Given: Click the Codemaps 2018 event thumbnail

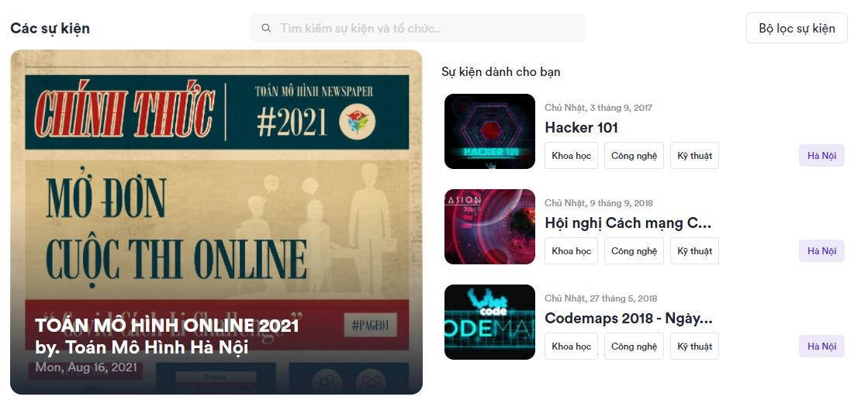Looking at the screenshot, I should [489, 322].
